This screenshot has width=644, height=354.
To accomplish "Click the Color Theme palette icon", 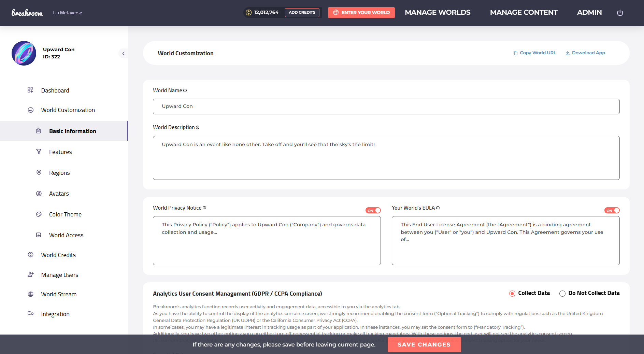I will (x=39, y=214).
